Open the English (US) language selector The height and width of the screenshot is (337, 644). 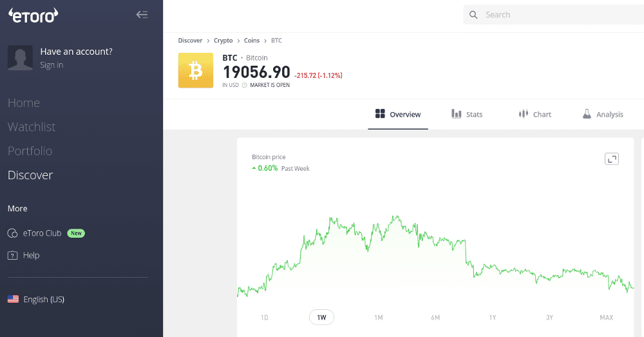[x=44, y=299]
